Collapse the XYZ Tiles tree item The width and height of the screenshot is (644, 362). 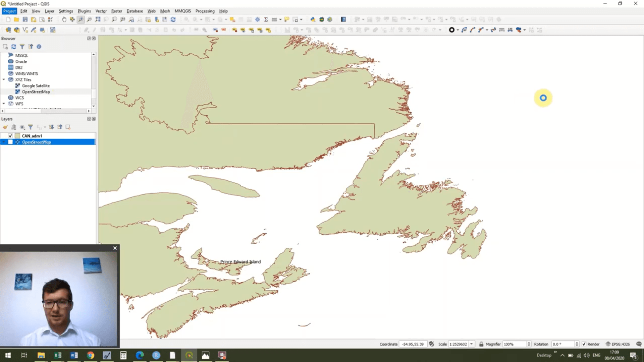coord(4,79)
